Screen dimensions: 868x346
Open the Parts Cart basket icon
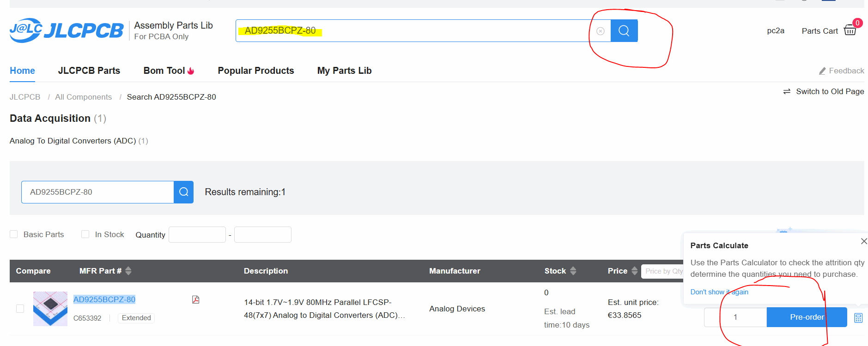tap(850, 30)
